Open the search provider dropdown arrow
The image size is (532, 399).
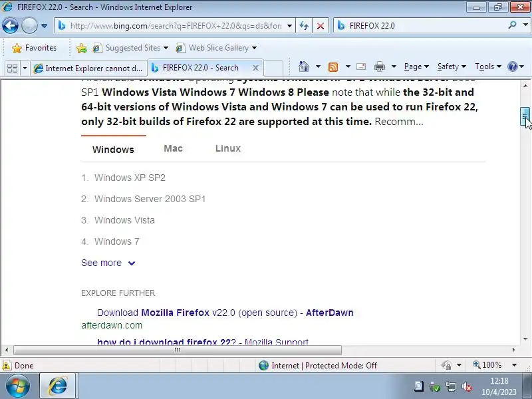[525, 25]
